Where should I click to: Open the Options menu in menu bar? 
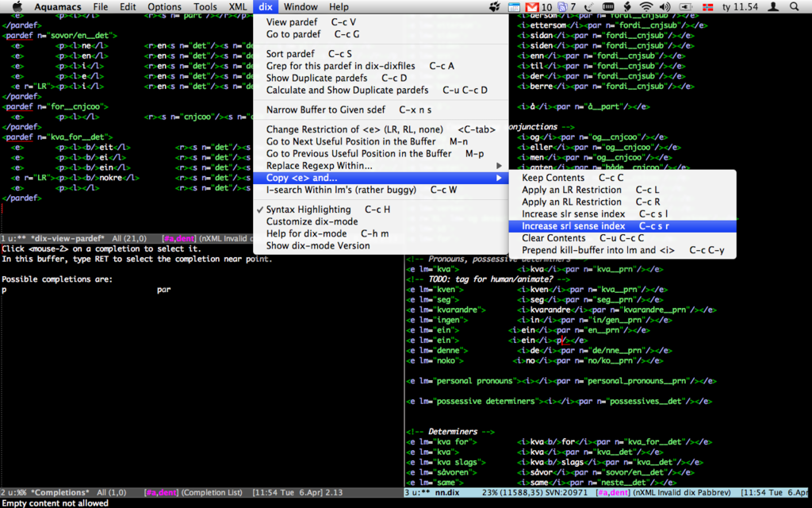(164, 7)
